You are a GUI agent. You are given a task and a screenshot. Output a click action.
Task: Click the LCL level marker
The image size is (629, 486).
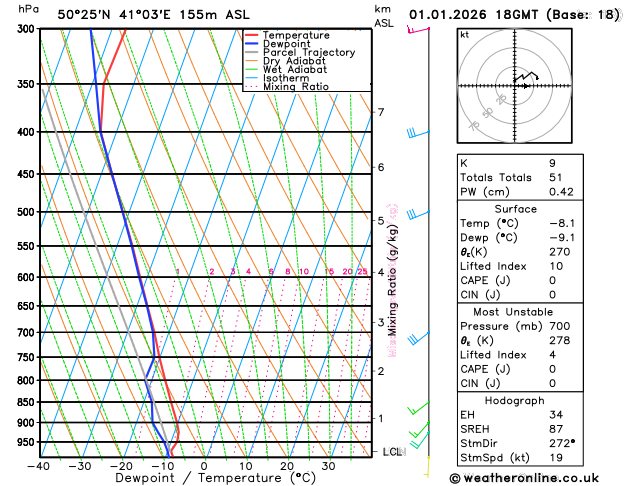pos(392,452)
